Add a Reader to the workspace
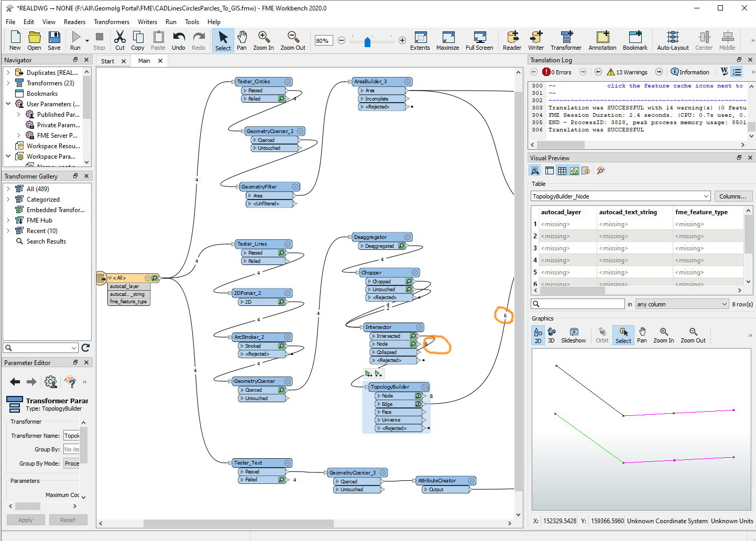Image resolution: width=756 pixels, height=541 pixels. 512,40
